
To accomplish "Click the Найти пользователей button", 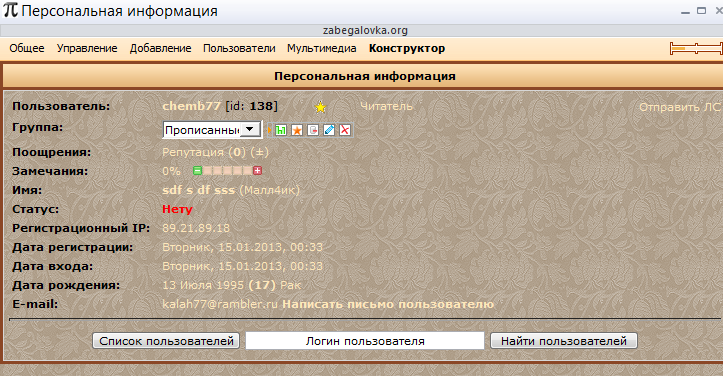I will tap(563, 341).
